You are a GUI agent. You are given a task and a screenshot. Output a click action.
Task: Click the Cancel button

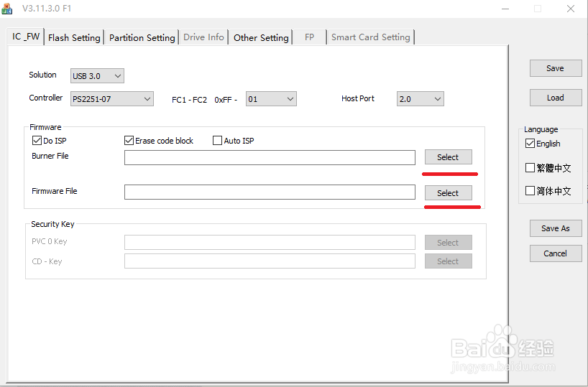(x=556, y=253)
